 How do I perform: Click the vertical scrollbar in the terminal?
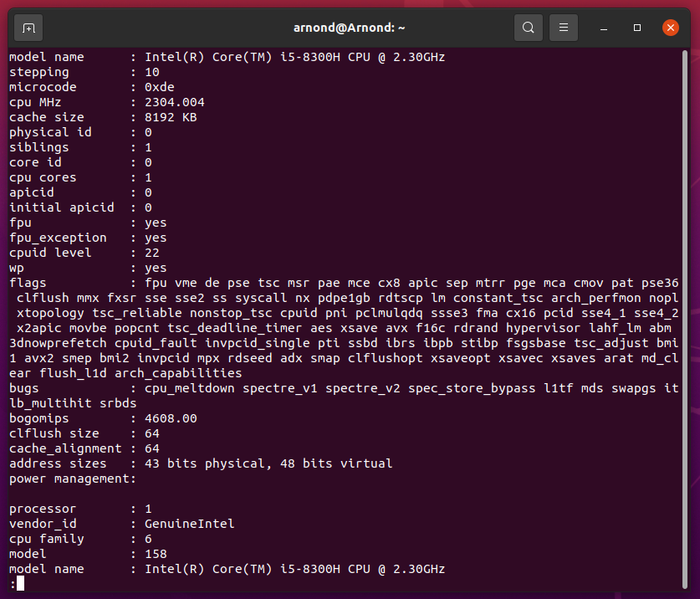coord(685,320)
